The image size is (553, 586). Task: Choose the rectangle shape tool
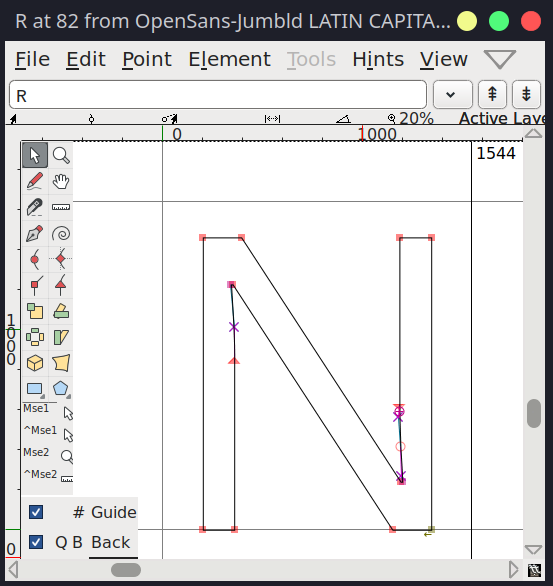(35, 389)
